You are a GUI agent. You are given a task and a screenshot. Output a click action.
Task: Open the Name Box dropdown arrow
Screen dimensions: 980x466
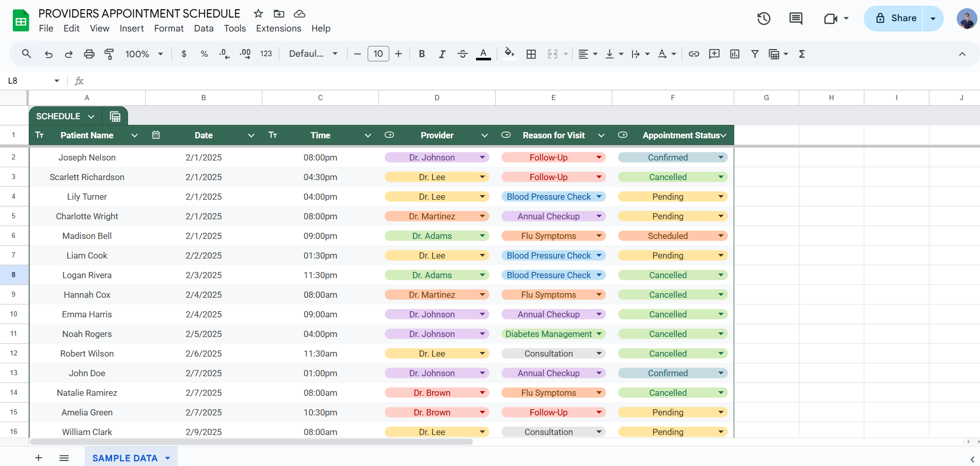click(x=57, y=81)
